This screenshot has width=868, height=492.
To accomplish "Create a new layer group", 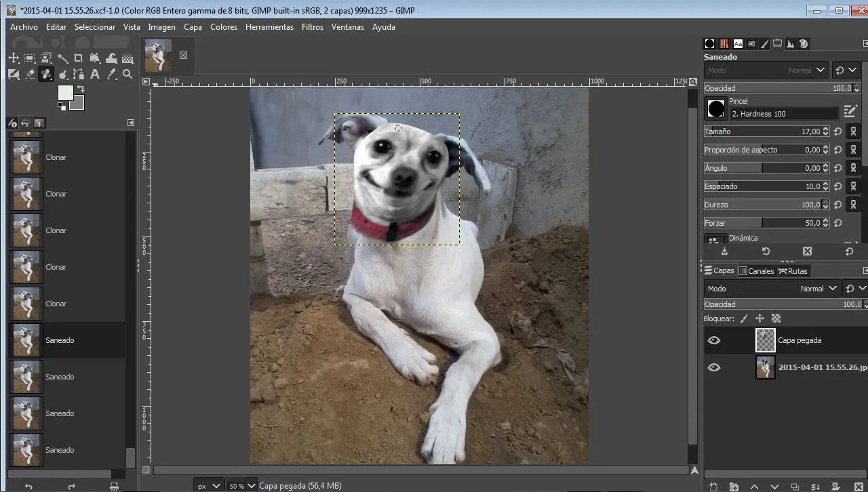I will point(734,487).
